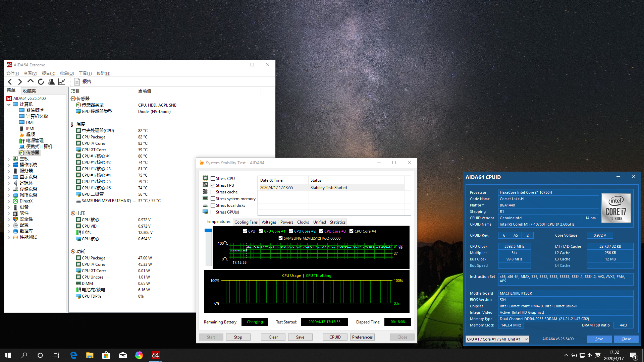Click the 性能测试 icon in tree
Image resolution: width=644 pixels, height=362 pixels.
click(15, 237)
